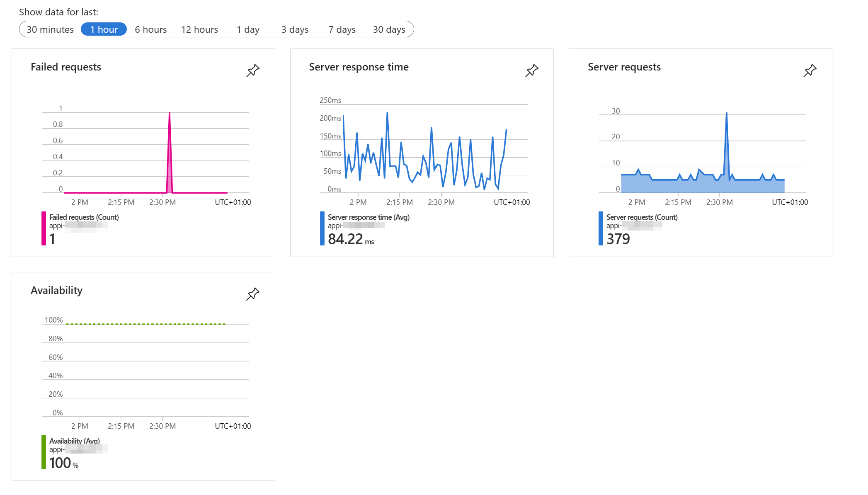Click the 2:15 PM label on Server requests chart

(x=678, y=202)
